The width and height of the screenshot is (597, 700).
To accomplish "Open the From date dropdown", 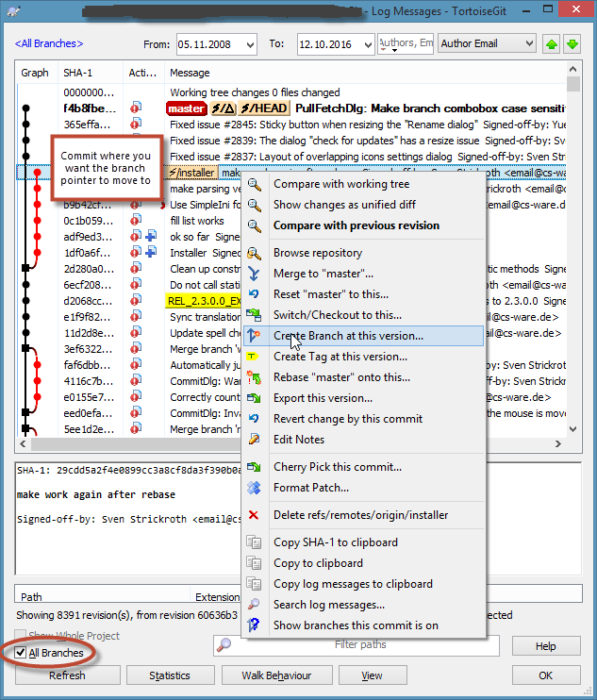I will 250,44.
